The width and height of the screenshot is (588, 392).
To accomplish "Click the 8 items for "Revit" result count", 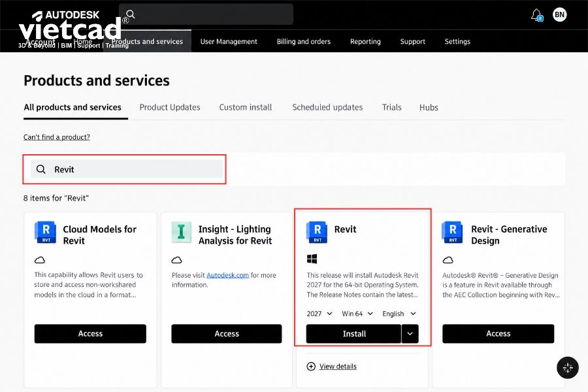I will [x=56, y=198].
